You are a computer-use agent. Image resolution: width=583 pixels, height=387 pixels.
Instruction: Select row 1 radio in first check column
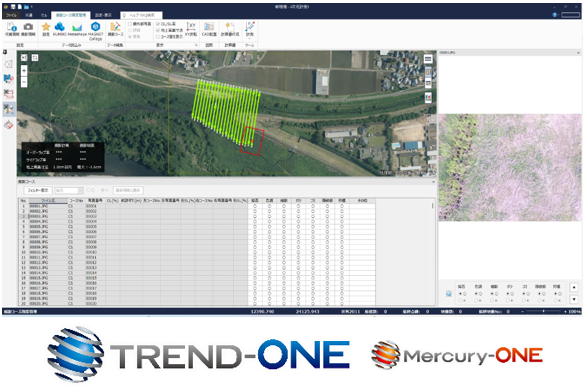pyautogui.click(x=255, y=206)
